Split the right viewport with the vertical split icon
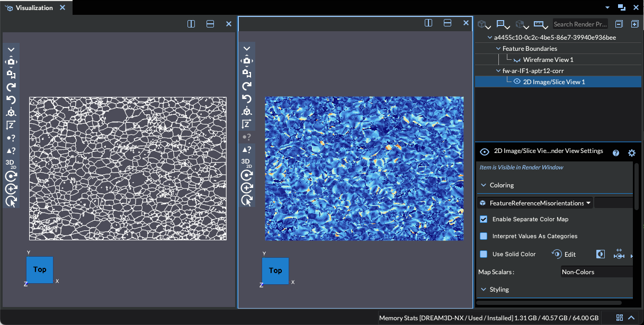Image resolution: width=644 pixels, height=325 pixels. [428, 23]
